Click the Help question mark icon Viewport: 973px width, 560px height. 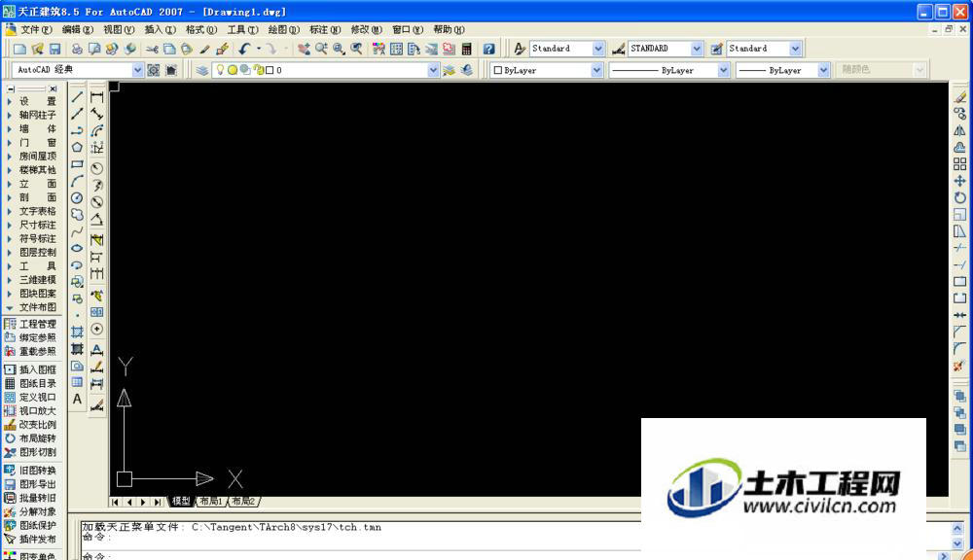489,49
